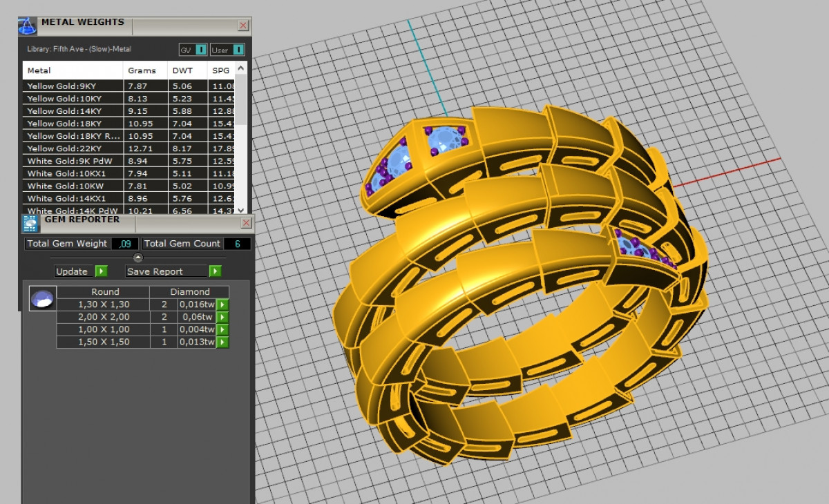829x504 pixels.
Task: Click green arrow for 1,30 X 1,30 row
Action: coord(222,304)
